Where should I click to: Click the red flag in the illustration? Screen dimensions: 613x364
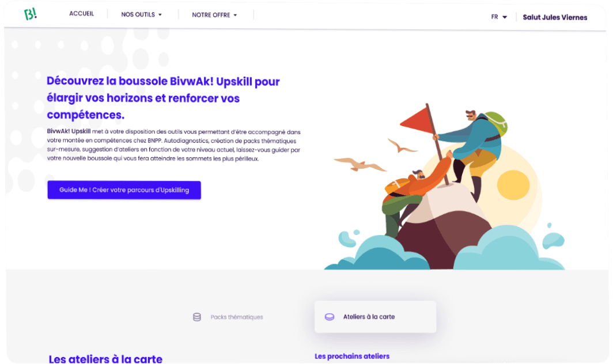click(415, 120)
